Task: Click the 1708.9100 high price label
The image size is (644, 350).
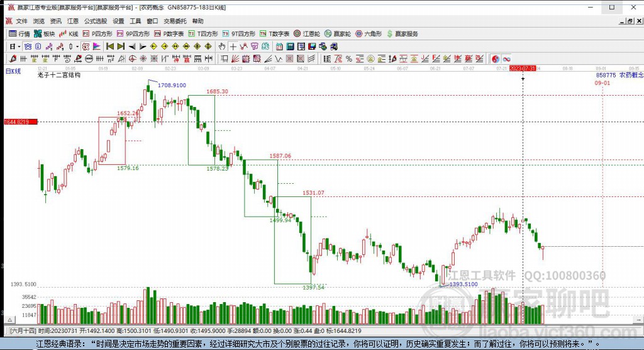Action: pyautogui.click(x=172, y=85)
